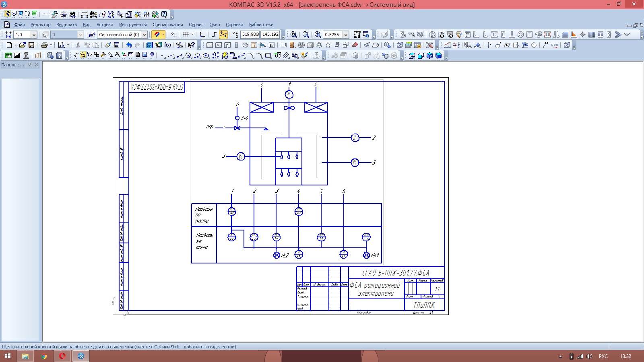Click the wrench and screwdriver settings icon
The width and height of the screenshot is (644, 362).
coord(429,45)
